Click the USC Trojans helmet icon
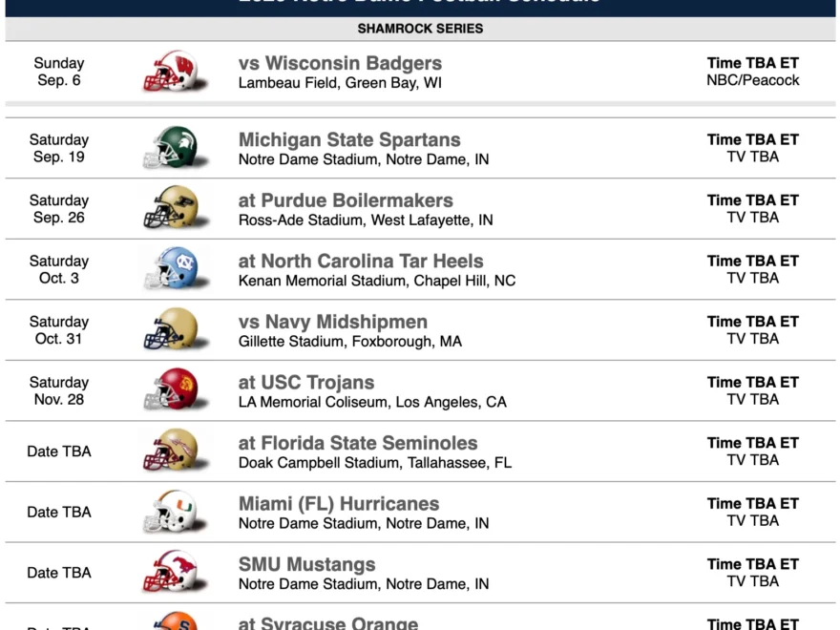The height and width of the screenshot is (630, 840). pyautogui.click(x=170, y=390)
